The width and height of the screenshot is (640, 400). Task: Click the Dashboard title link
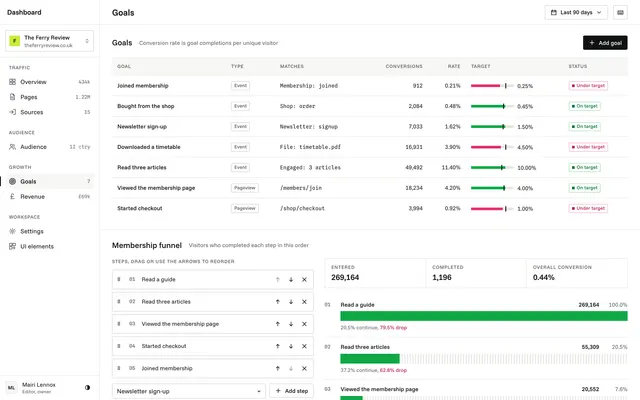(24, 13)
